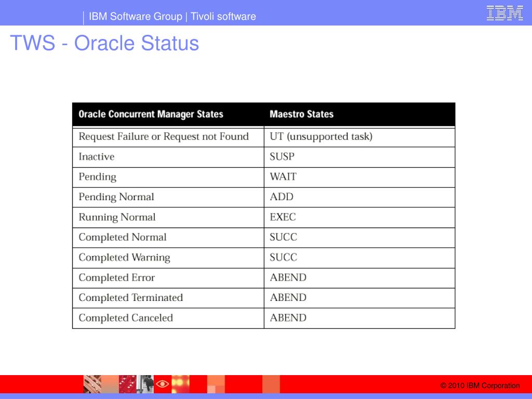Select the 'Request Failure or Request not Found' cell
The width and height of the screenshot is (532, 399).
click(168, 137)
